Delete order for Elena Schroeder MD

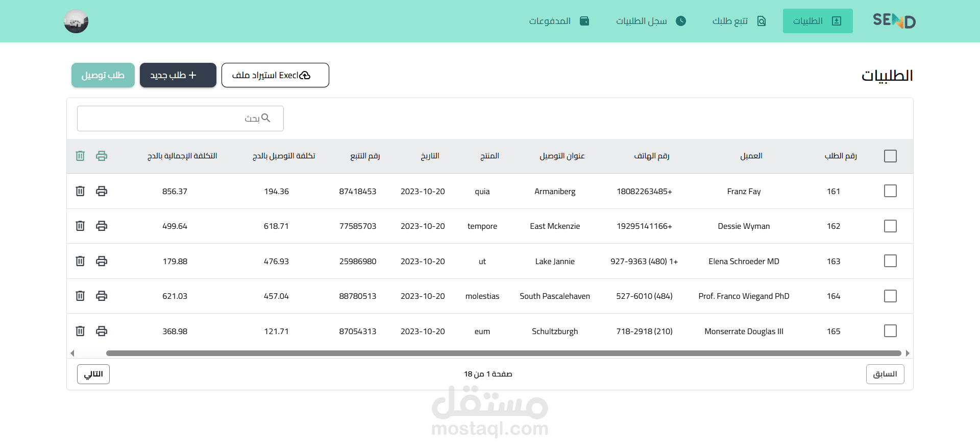80,261
